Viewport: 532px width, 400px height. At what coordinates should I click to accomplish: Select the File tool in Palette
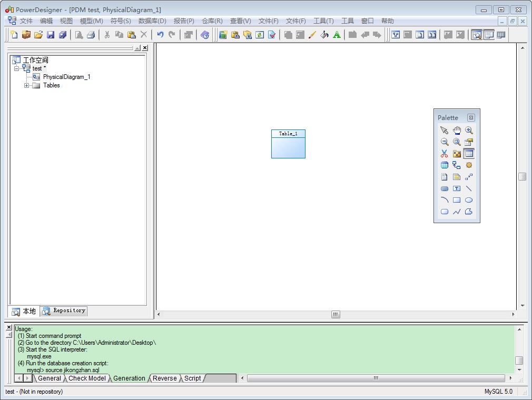point(444,177)
